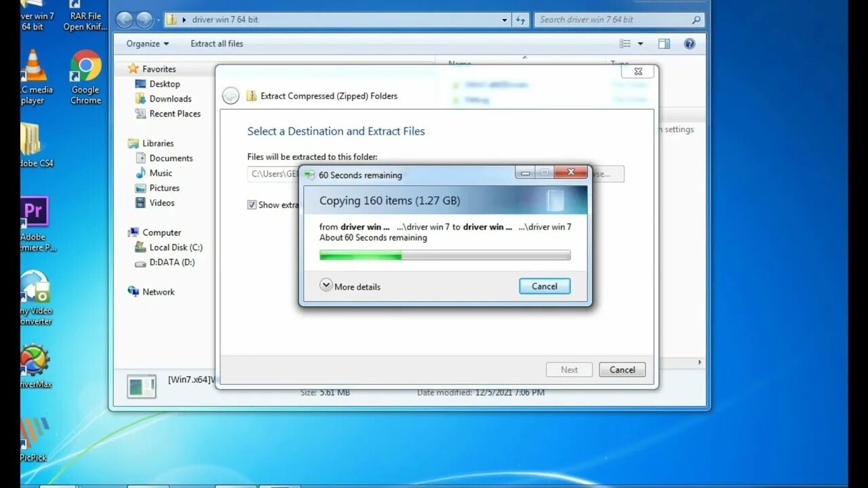Select Computer in navigation pane
868x488 pixels.
(161, 232)
